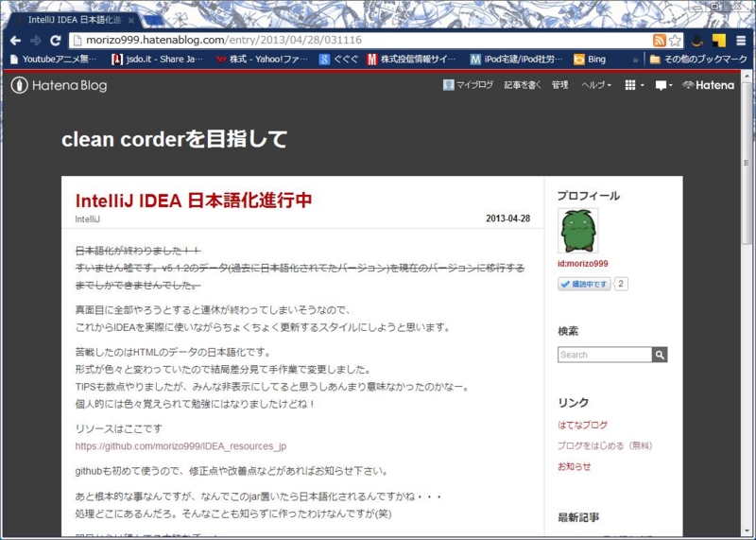Viewport: 756px width, 540px height.
Task: Open a new tab with the tab button
Action: pos(153,20)
